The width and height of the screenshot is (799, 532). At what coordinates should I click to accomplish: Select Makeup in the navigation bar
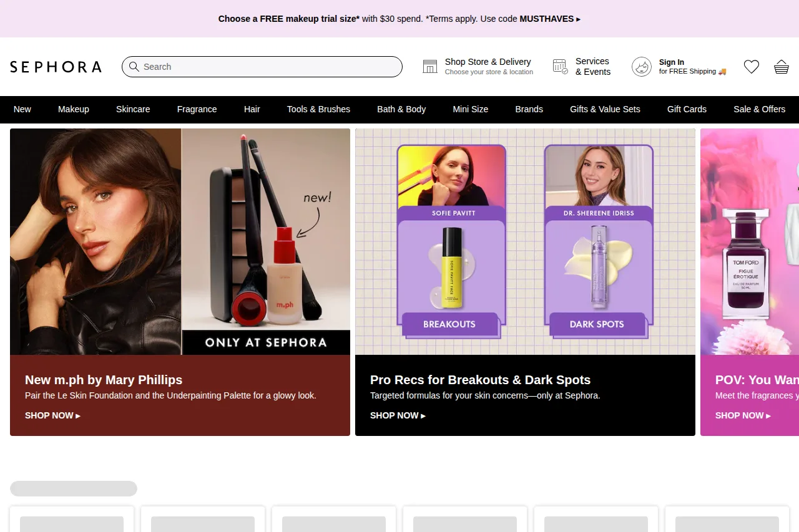pyautogui.click(x=73, y=109)
